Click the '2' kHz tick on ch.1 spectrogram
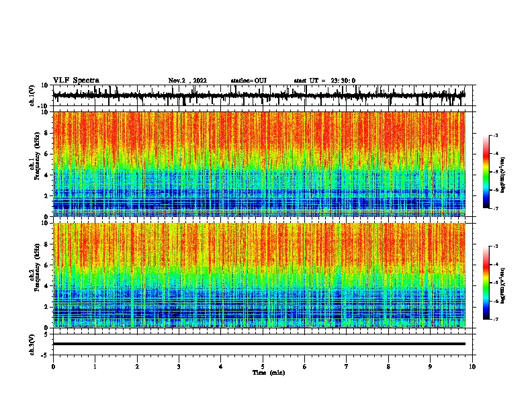The height and width of the screenshot is (411, 532). [46, 196]
